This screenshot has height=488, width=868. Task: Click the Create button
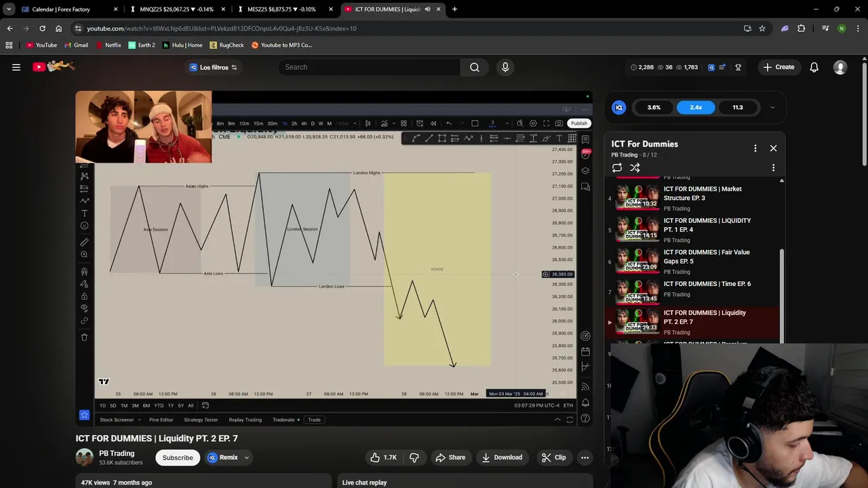point(778,67)
